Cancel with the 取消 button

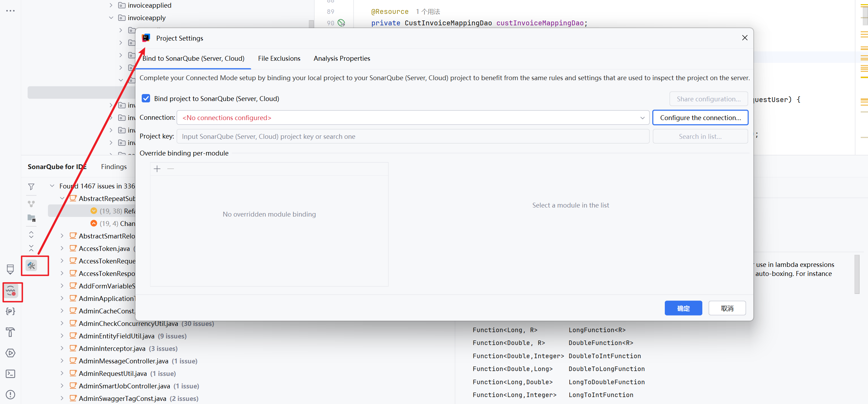[727, 308]
